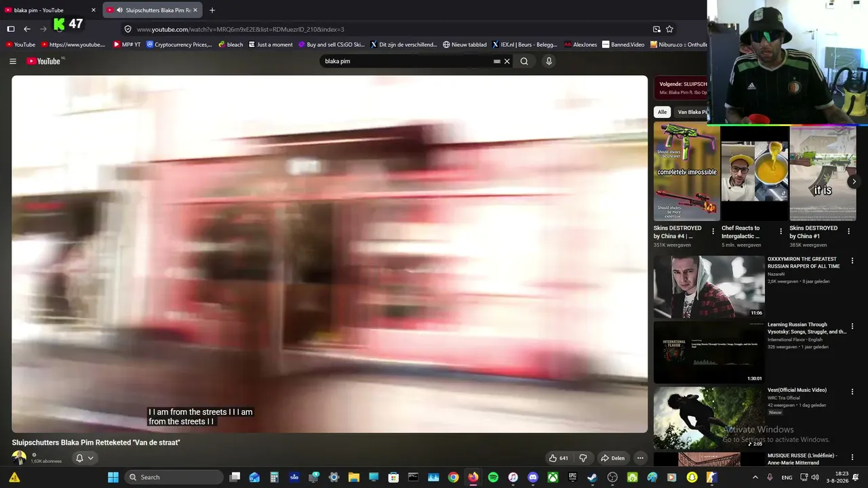868x488 pixels.
Task: Open options for Skins DESTROYED #4 short
Action: (x=713, y=232)
